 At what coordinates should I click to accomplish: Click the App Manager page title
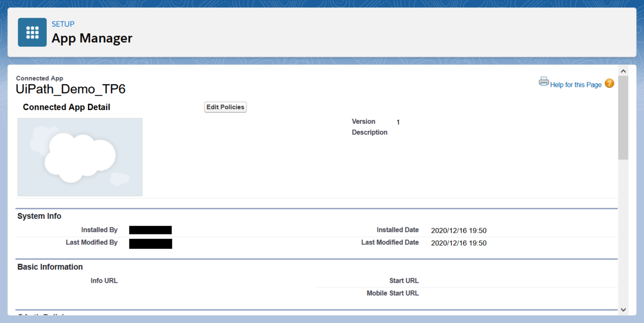(x=92, y=38)
